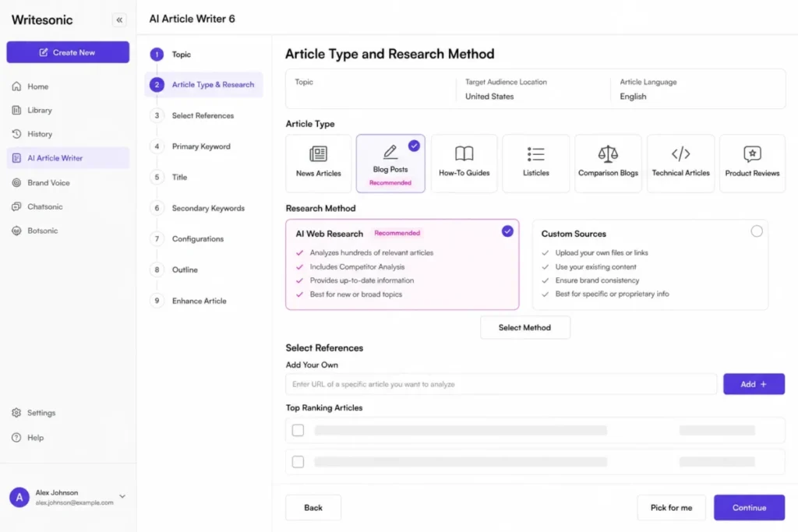Expand the Alex Johnson account dropdown chevron
Viewport: 798px width, 532px height.
122,496
